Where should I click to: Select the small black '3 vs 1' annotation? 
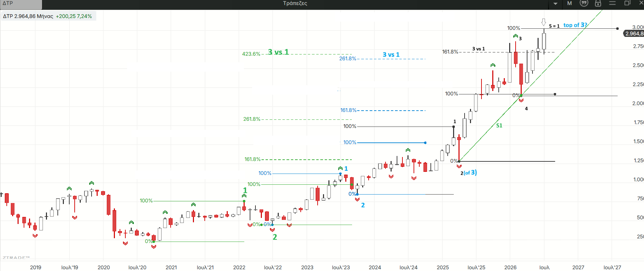[478, 49]
